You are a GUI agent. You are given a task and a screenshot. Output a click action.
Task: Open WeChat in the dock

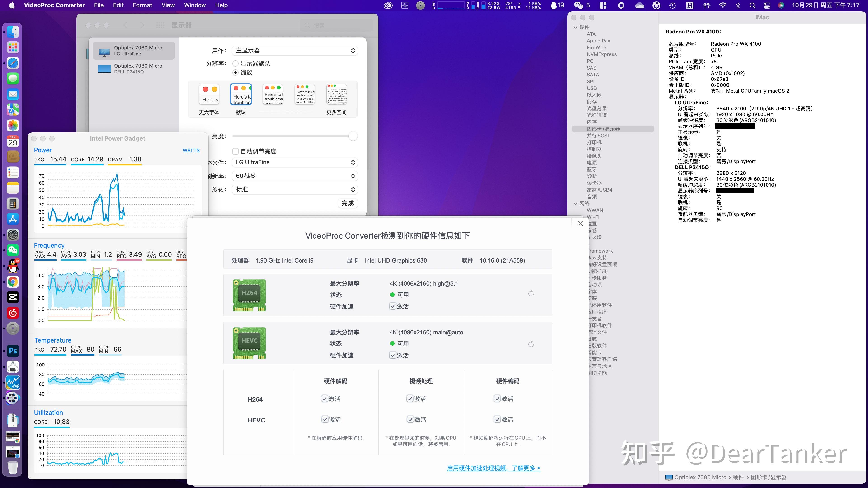pyautogui.click(x=13, y=250)
